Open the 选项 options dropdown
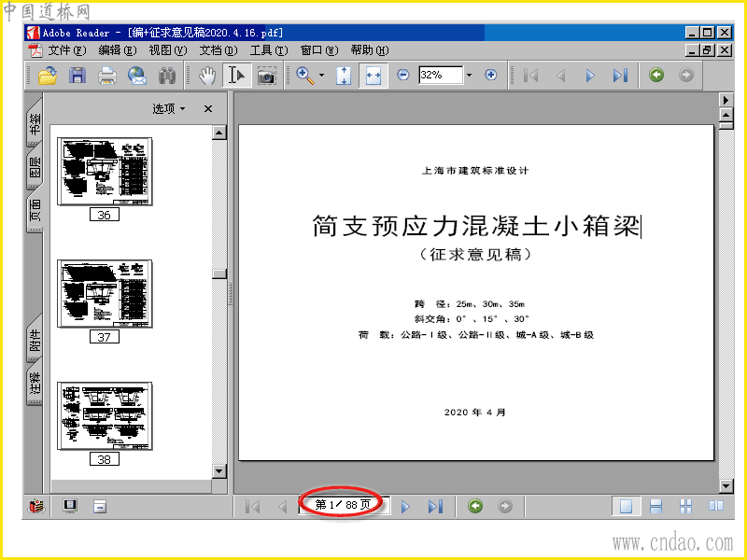 point(169,108)
